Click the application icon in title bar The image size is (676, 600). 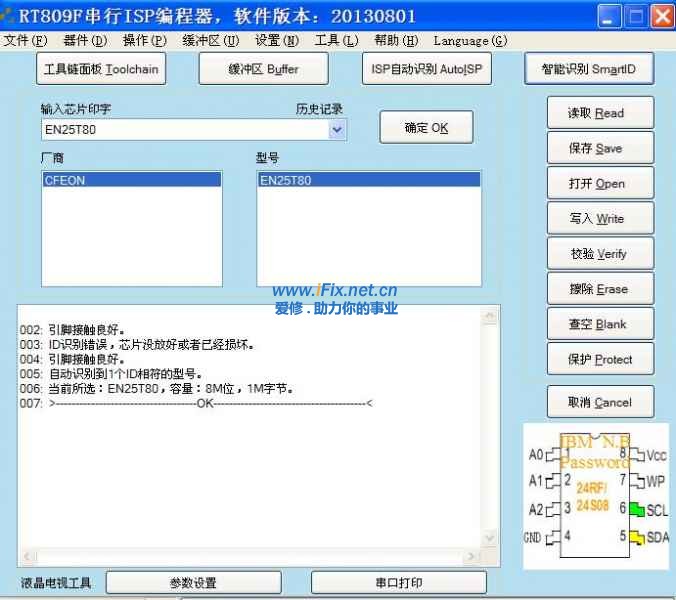coord(8,16)
